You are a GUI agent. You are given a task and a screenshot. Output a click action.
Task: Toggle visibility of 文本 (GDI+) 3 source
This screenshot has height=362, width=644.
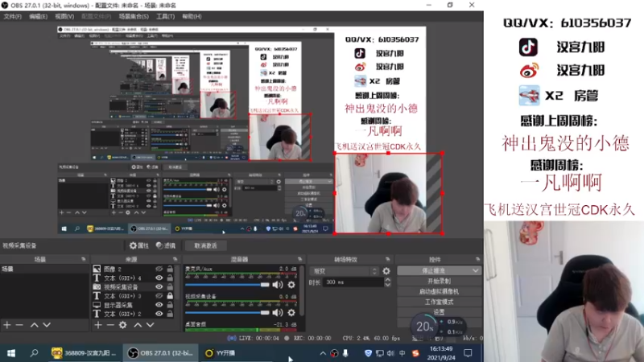159,296
